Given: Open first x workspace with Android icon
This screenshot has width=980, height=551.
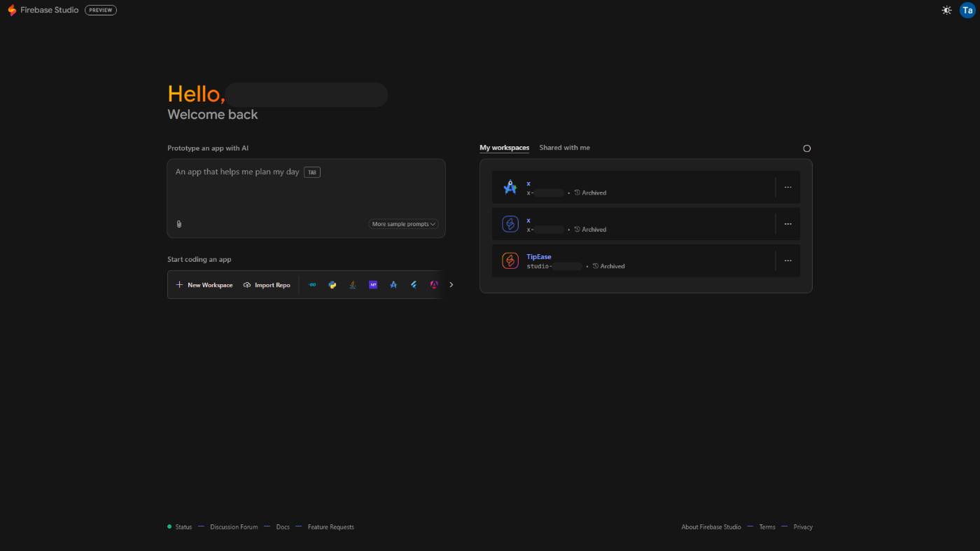Looking at the screenshot, I should click(x=646, y=188).
